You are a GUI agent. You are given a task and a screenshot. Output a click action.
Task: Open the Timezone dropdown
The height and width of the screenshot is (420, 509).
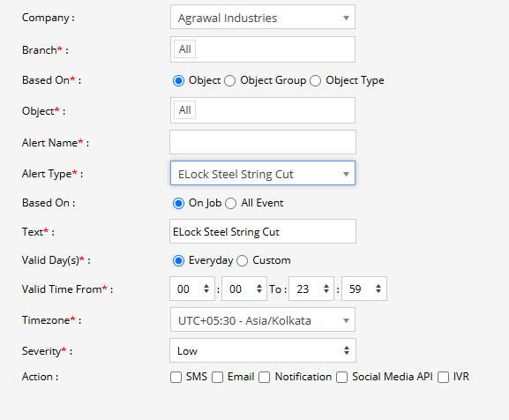(263, 320)
